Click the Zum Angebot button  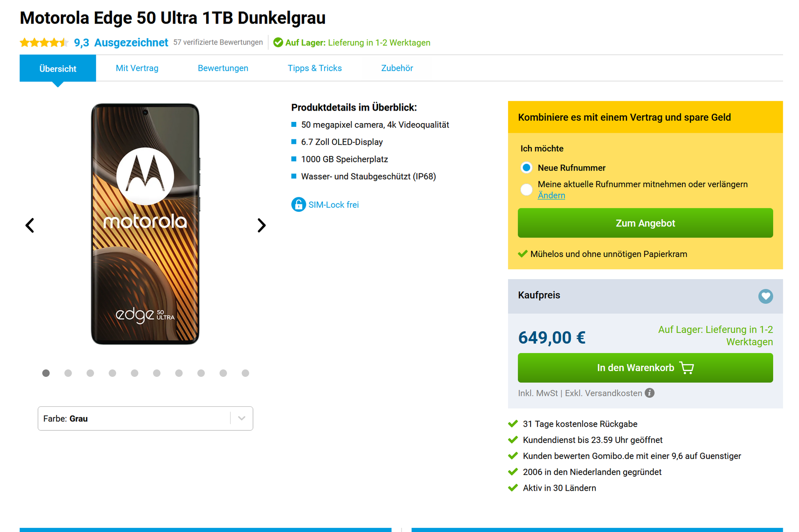[x=645, y=223]
